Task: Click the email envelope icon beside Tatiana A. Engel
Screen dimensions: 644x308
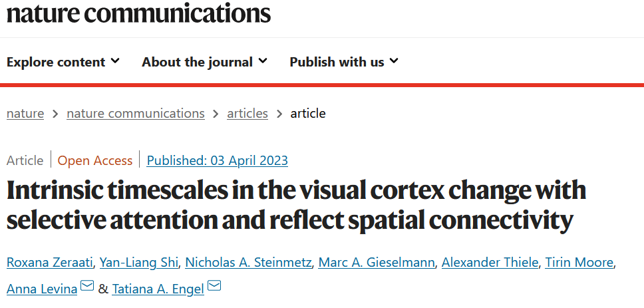Action: pos(214,287)
